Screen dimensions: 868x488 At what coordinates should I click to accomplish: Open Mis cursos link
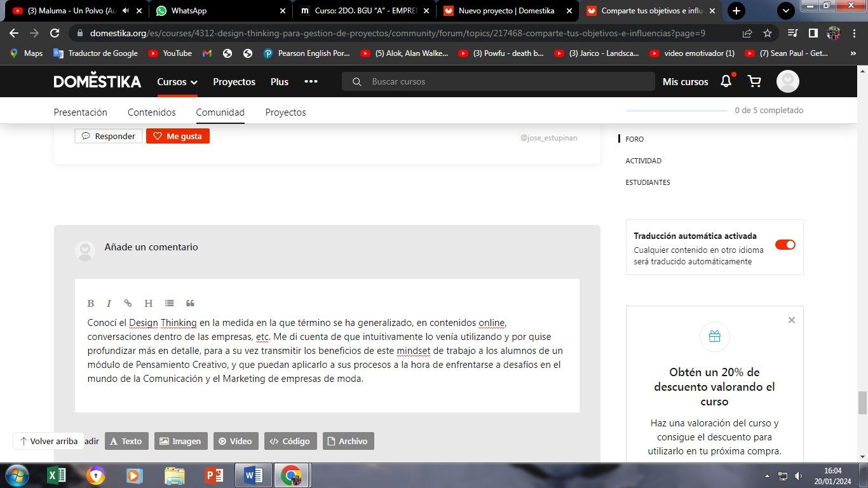[685, 81]
